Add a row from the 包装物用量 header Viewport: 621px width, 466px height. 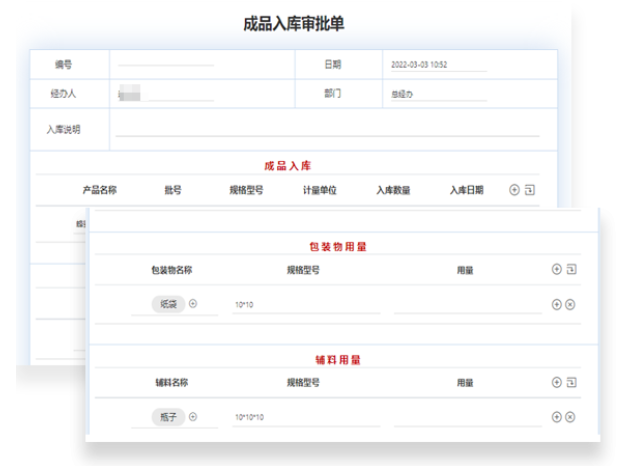tap(557, 269)
